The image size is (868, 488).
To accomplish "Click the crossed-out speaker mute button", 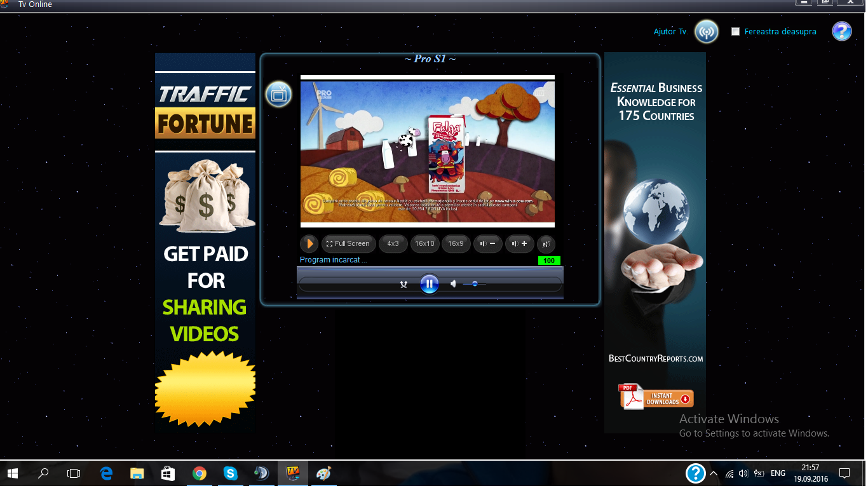I will click(x=546, y=243).
